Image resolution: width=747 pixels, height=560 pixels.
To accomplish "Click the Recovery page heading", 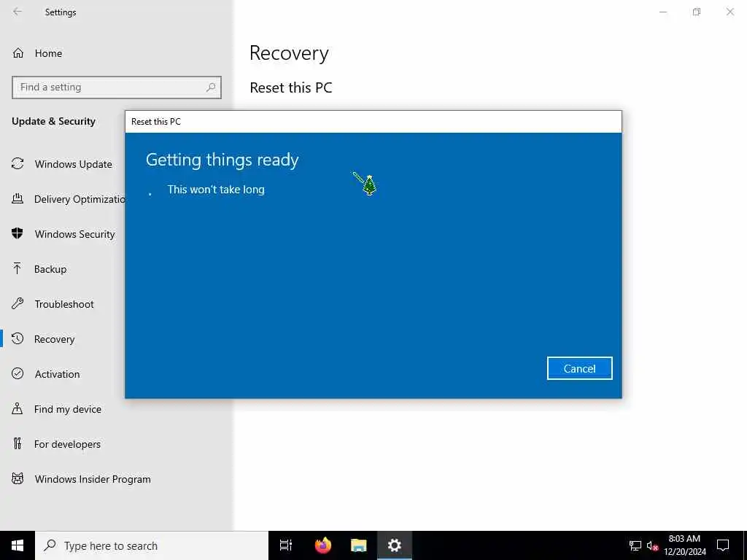I will click(x=289, y=52).
